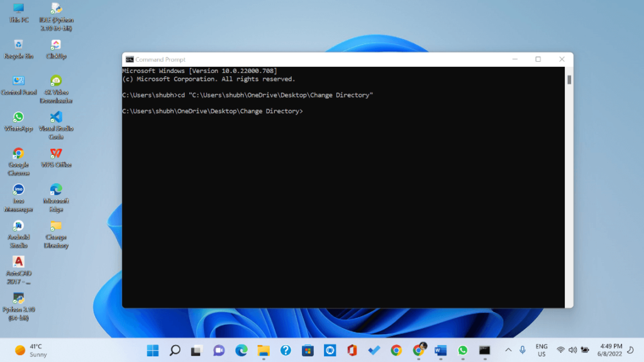The height and width of the screenshot is (362, 644).
Task: Click the microphone tray icon
Action: [523, 350]
